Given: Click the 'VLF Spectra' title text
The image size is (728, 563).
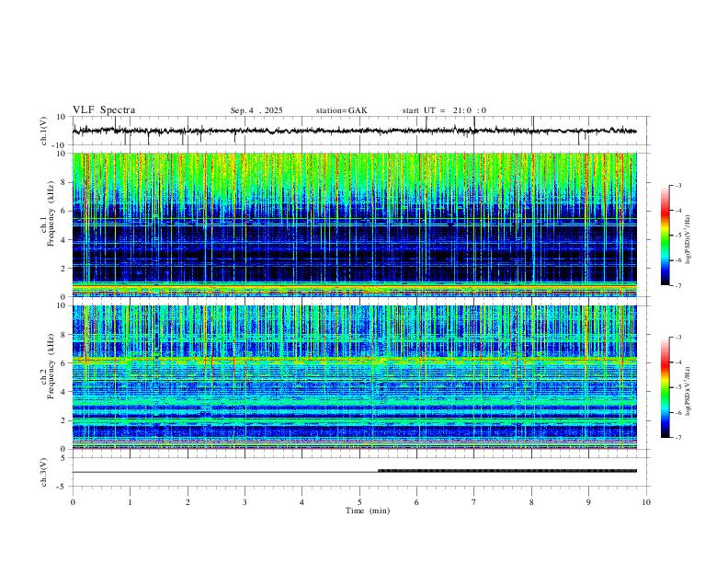Looking at the screenshot, I should coord(104,110).
